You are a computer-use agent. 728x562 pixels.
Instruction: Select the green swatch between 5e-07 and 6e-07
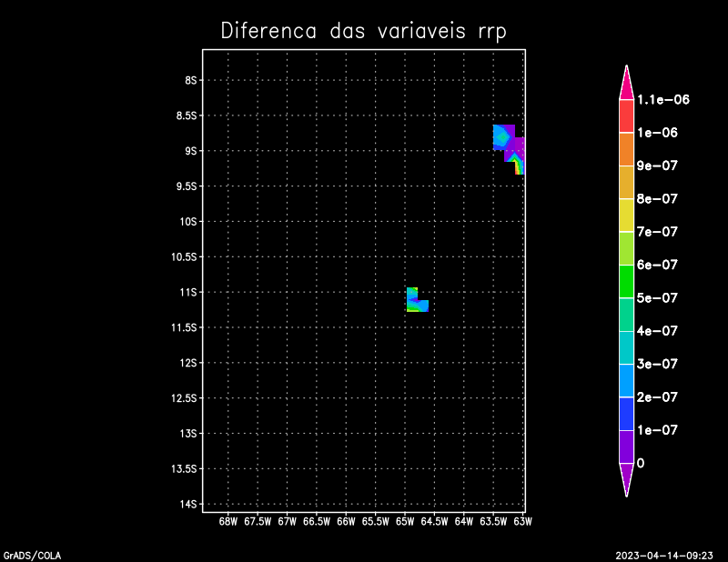coord(626,281)
